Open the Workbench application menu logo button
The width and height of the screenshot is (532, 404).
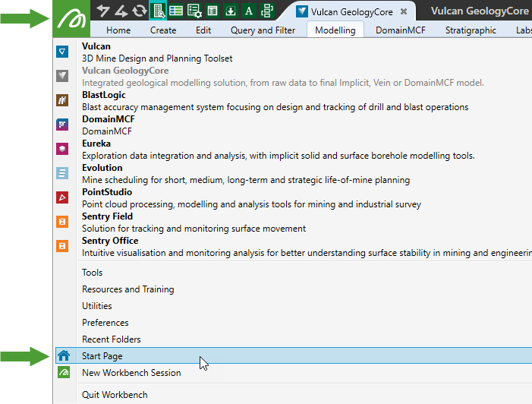pyautogui.click(x=71, y=19)
